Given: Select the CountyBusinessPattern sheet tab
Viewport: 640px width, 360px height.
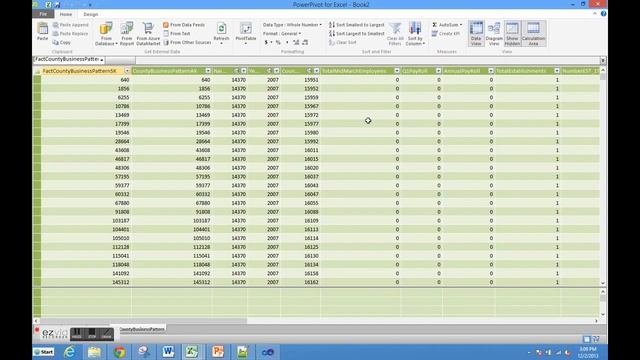Looking at the screenshot, I should (141, 329).
